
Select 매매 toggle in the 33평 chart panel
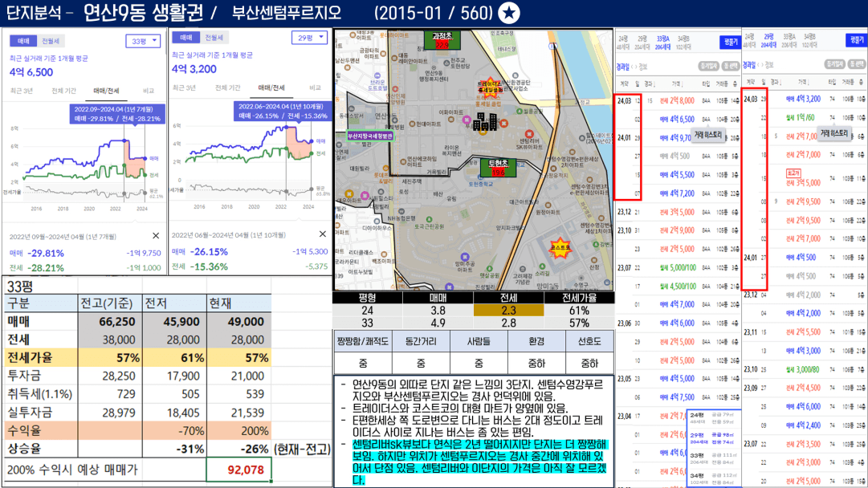[23, 41]
